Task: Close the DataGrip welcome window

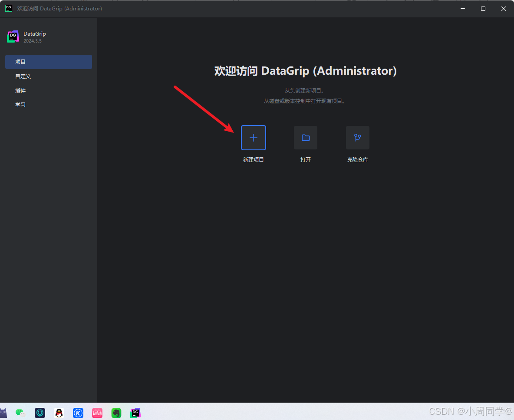Action: click(x=504, y=9)
